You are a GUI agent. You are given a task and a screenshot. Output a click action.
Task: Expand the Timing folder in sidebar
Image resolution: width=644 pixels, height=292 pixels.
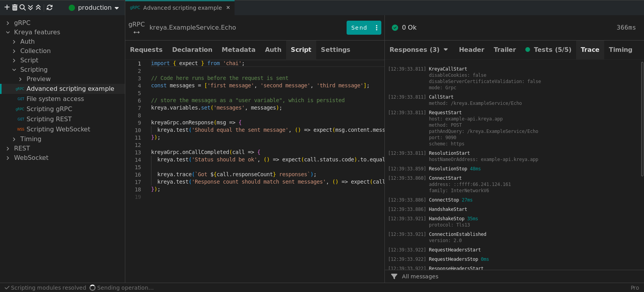coord(14,139)
